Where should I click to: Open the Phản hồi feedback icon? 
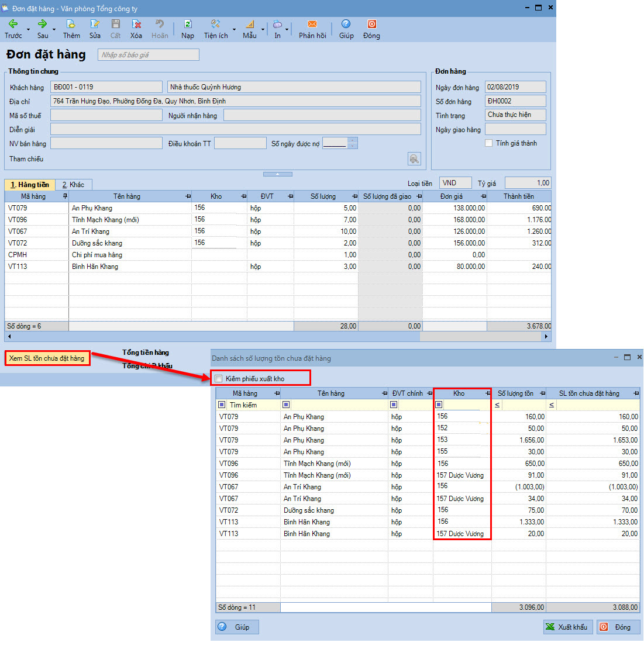coord(312,25)
